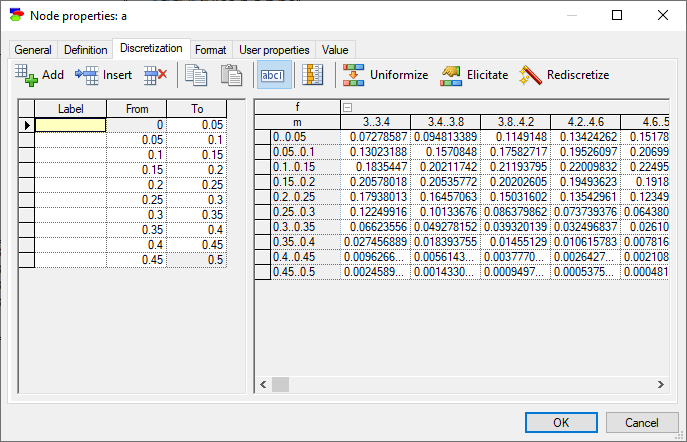Close the Node properties dialog
The width and height of the screenshot is (687, 442).
[x=663, y=15]
